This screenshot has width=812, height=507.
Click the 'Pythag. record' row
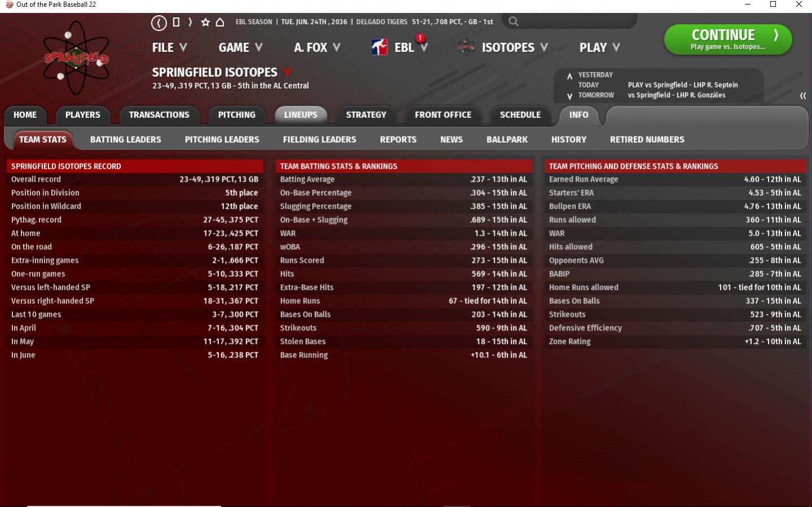click(135, 220)
